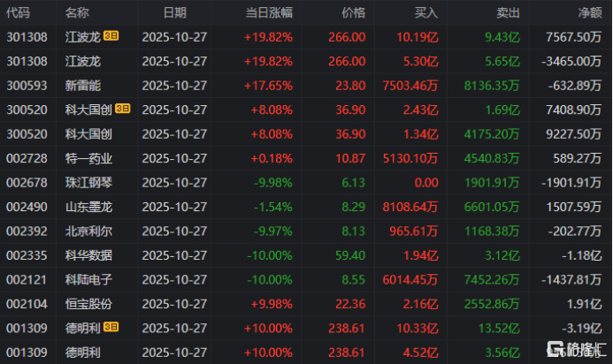The width and height of the screenshot is (613, 364).
Task: Open the 北京利尔 stock name
Action: tap(88, 231)
